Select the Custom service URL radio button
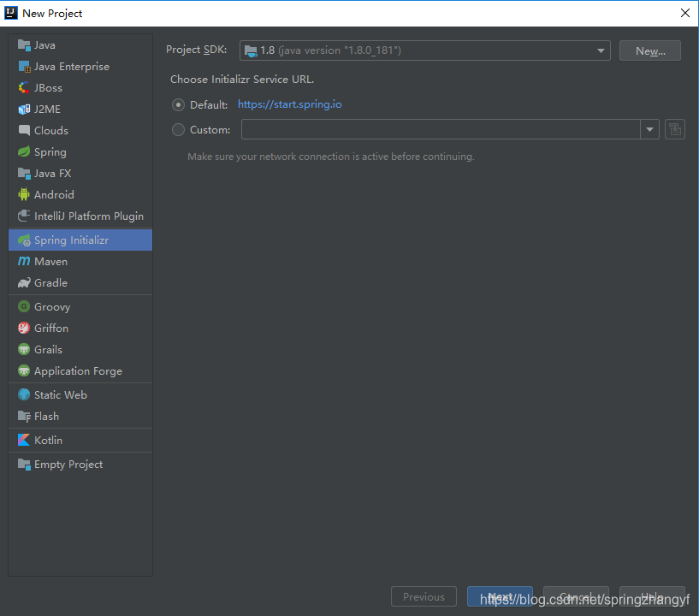699x616 pixels. (178, 130)
